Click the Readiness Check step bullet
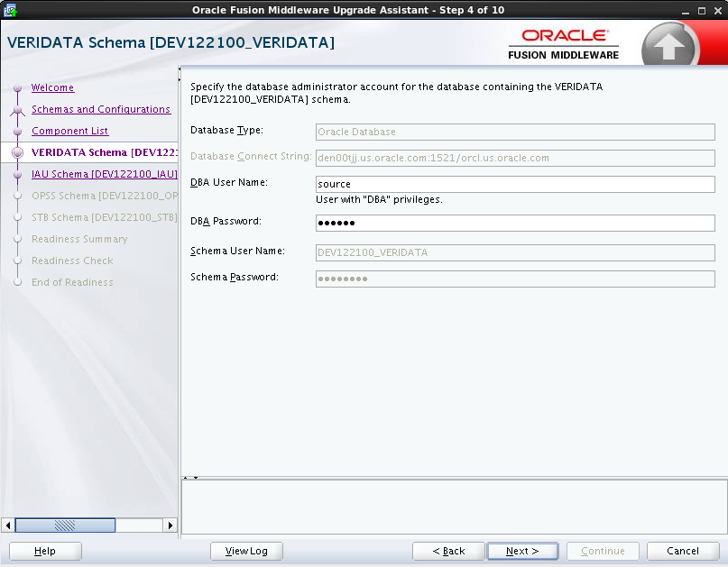The height and width of the screenshot is (567, 728). 18,261
